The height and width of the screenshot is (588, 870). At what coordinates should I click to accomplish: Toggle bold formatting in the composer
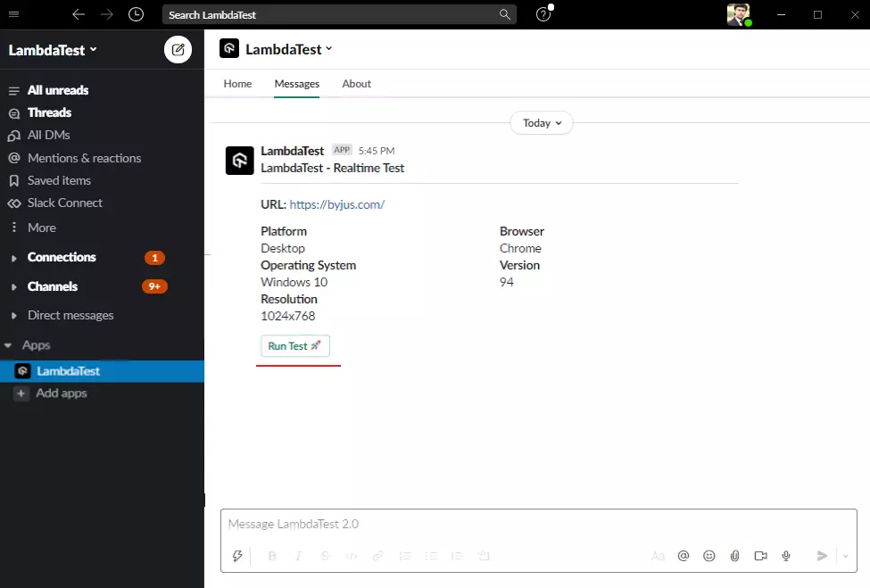tap(272, 556)
